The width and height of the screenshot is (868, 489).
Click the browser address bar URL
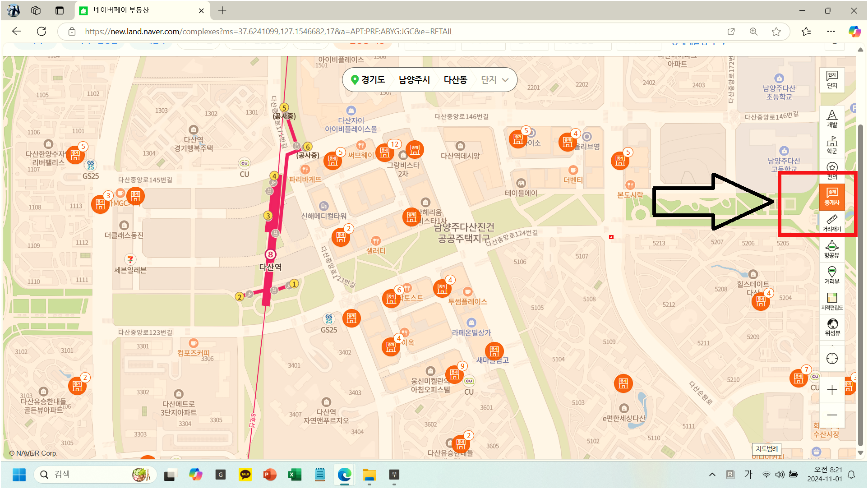click(x=269, y=32)
